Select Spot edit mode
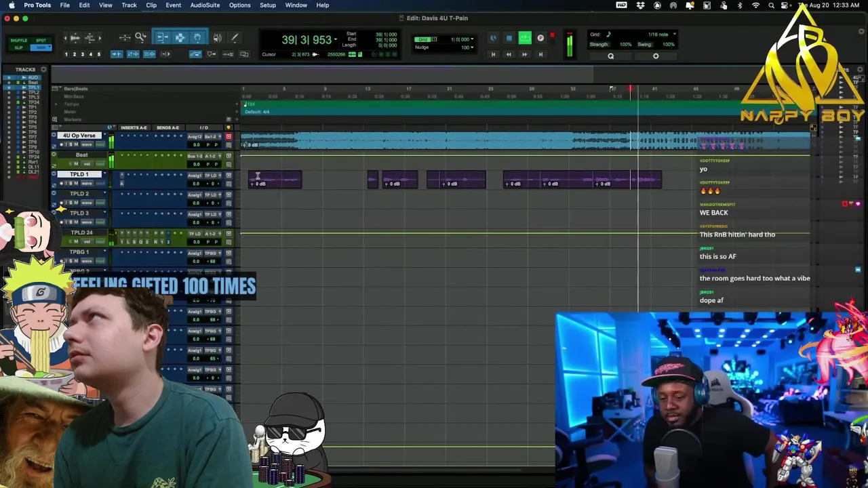The image size is (868, 488). (41, 40)
